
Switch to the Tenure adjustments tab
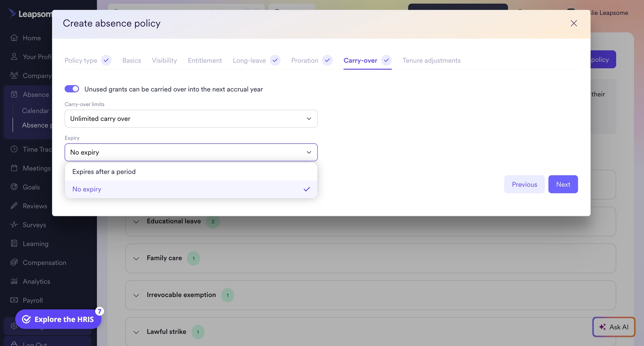tap(431, 60)
